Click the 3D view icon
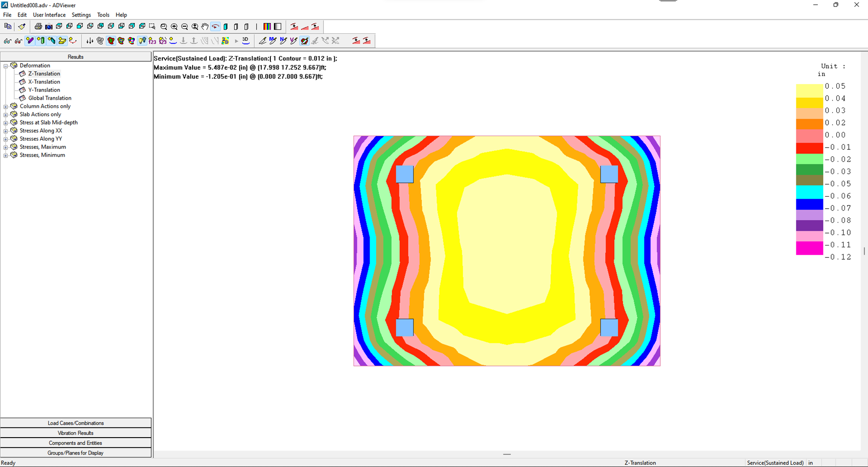Screen dimensions: 868x467 click(x=246, y=41)
